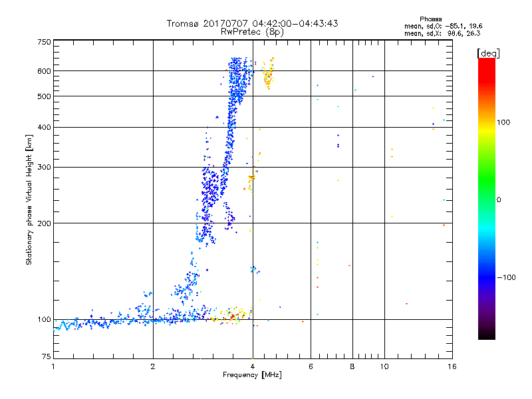Click the x-axis tick label '6'
The width and height of the screenshot is (532, 399).
311,366
